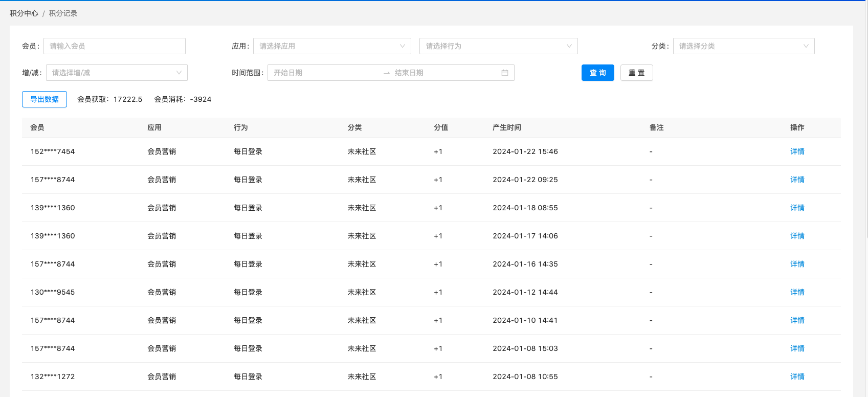
Task: Click the 操作 column header
Action: point(797,127)
